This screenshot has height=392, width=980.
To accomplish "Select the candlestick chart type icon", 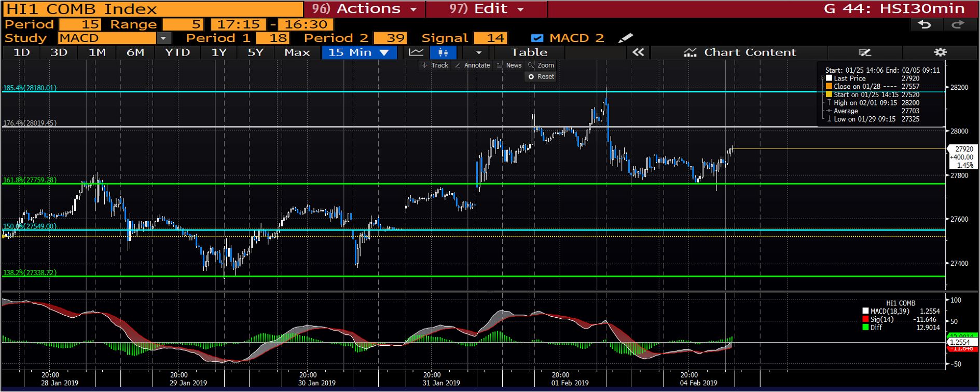I will (443, 52).
